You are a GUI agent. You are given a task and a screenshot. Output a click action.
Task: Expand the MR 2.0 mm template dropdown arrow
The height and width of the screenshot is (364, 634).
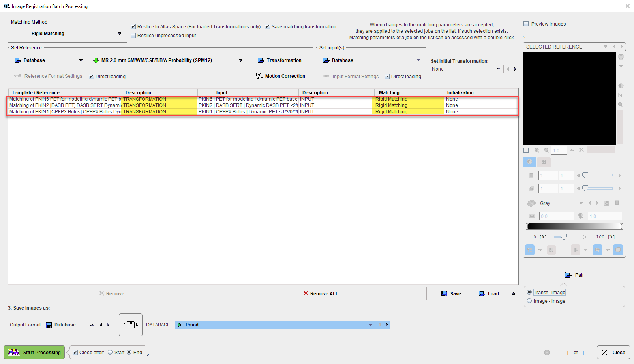[240, 60]
